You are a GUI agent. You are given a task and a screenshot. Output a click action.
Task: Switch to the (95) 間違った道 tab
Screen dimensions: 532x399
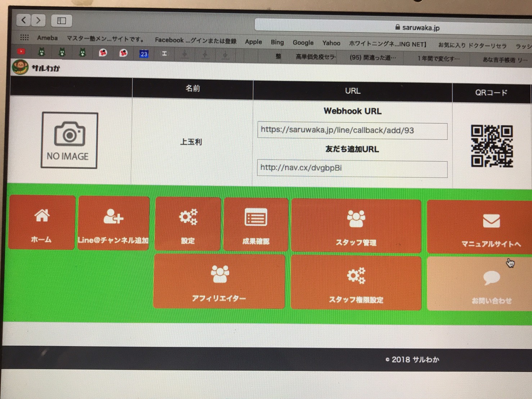point(373,58)
